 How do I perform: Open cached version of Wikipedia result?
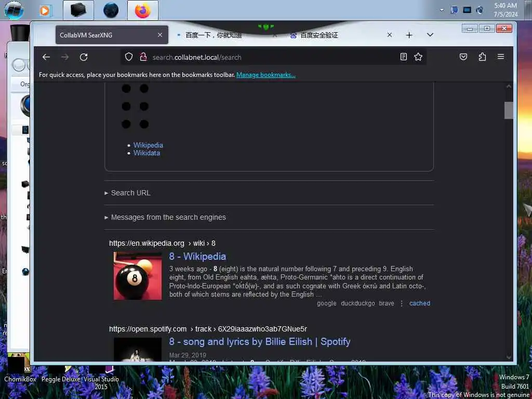click(420, 303)
